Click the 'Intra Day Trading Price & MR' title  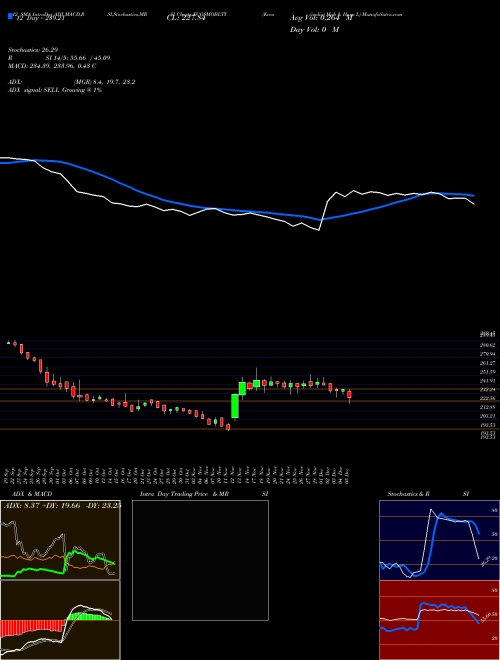[184, 494]
